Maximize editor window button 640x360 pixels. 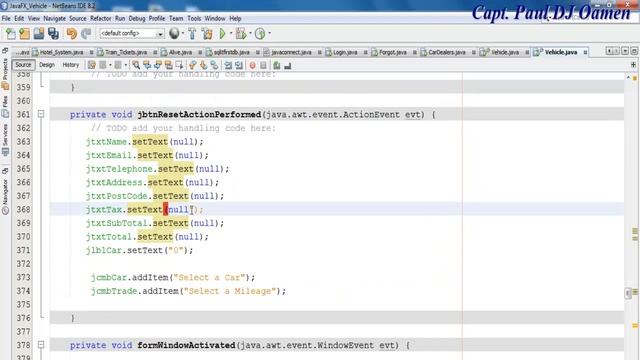point(634,51)
